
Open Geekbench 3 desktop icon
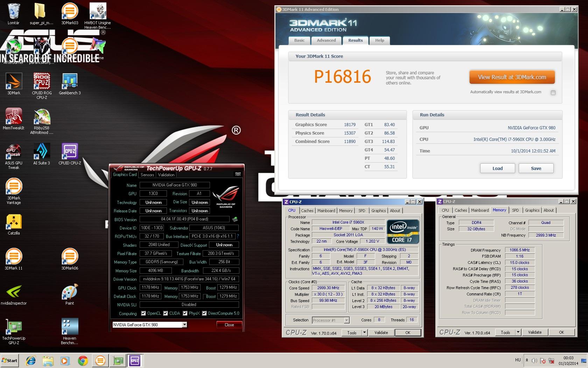[70, 84]
